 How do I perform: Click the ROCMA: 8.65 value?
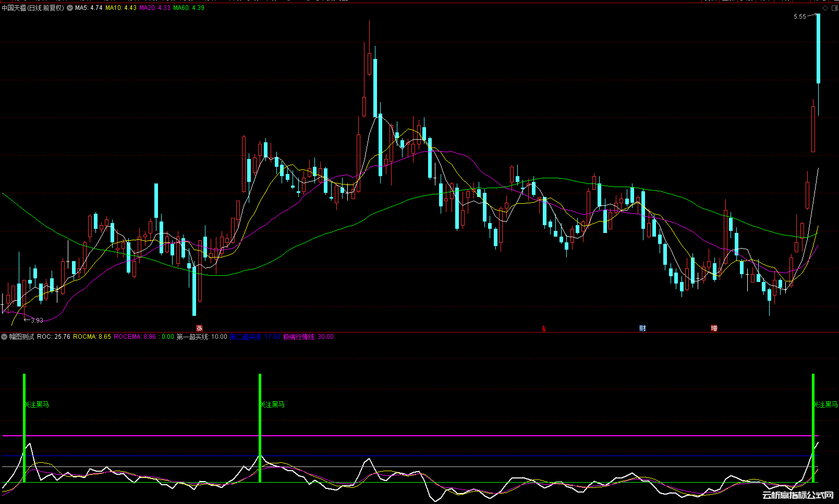pos(92,337)
